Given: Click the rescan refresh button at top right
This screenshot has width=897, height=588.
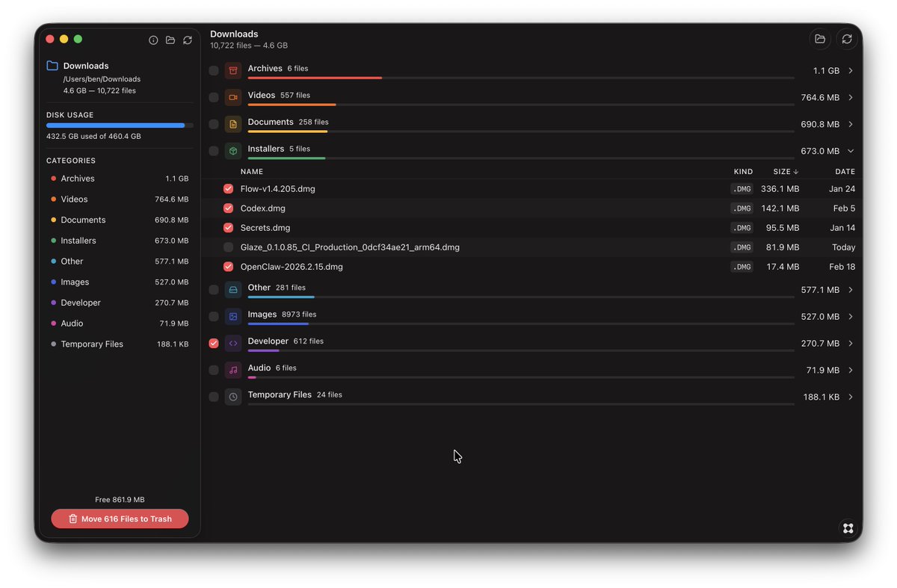Looking at the screenshot, I should pyautogui.click(x=847, y=39).
